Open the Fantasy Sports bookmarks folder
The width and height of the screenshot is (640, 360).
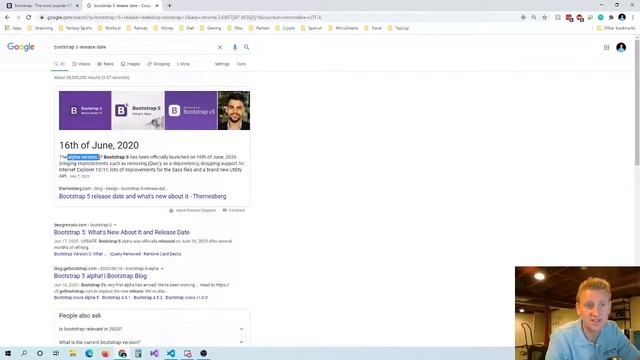click(76, 28)
